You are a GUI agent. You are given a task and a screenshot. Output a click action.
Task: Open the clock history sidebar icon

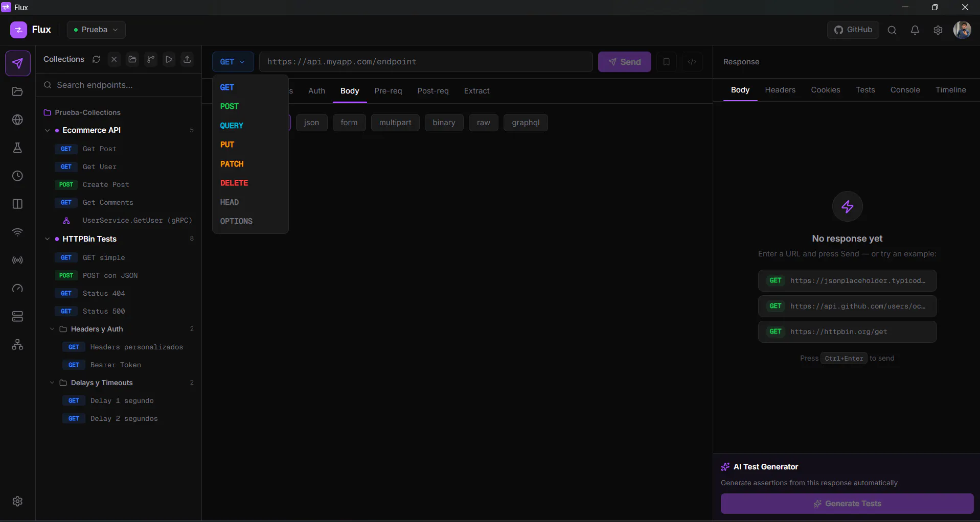18,176
